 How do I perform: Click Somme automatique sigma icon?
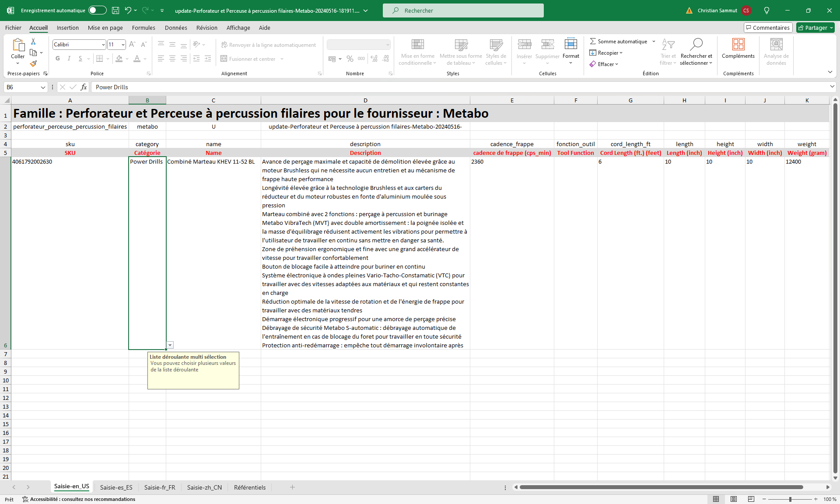pyautogui.click(x=593, y=41)
